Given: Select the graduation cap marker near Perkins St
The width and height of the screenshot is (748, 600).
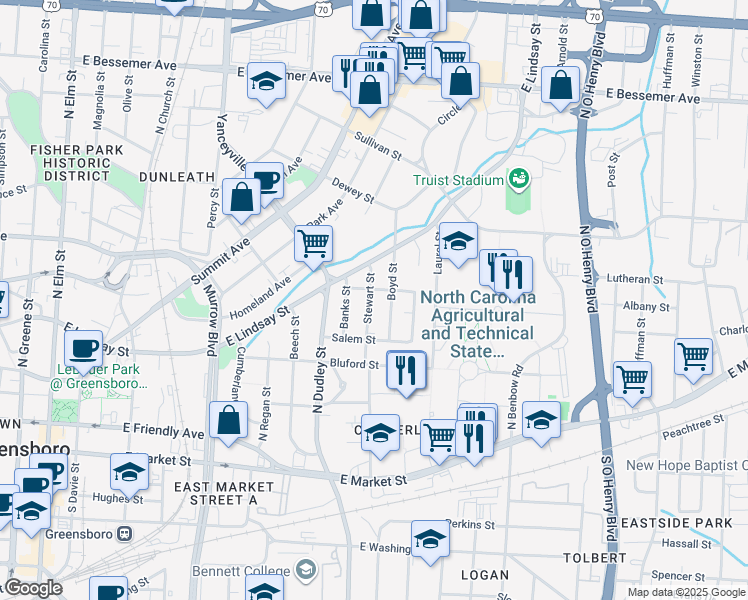Looking at the screenshot, I should (x=430, y=539).
